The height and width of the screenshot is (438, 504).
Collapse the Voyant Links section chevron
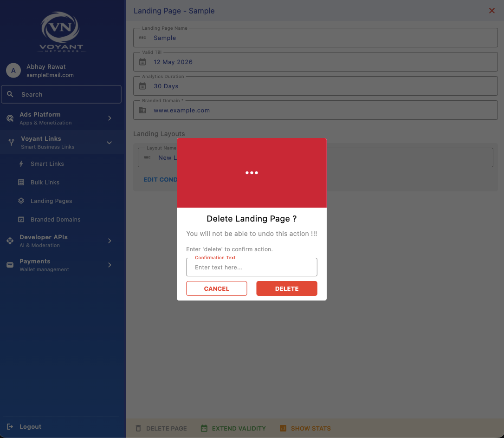pos(110,143)
